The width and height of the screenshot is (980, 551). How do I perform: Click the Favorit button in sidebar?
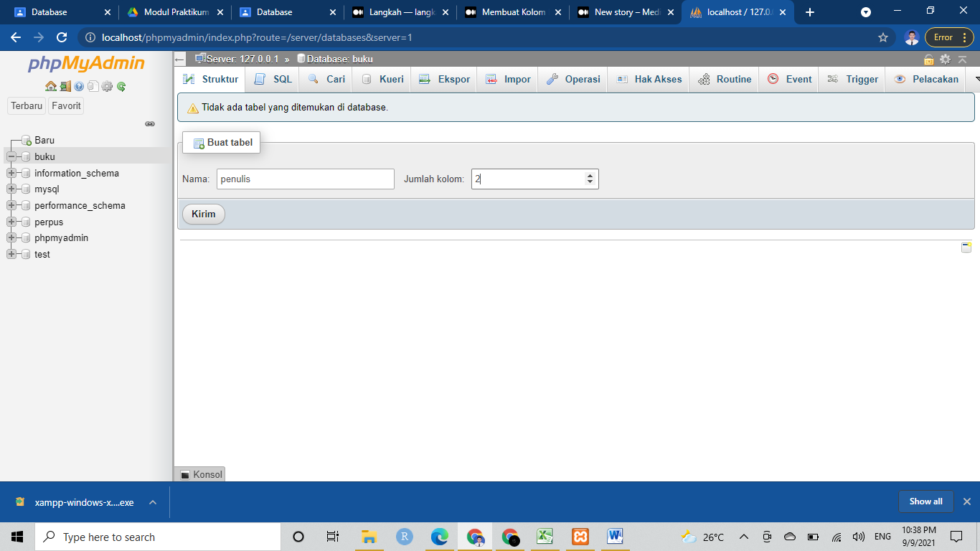pyautogui.click(x=65, y=105)
